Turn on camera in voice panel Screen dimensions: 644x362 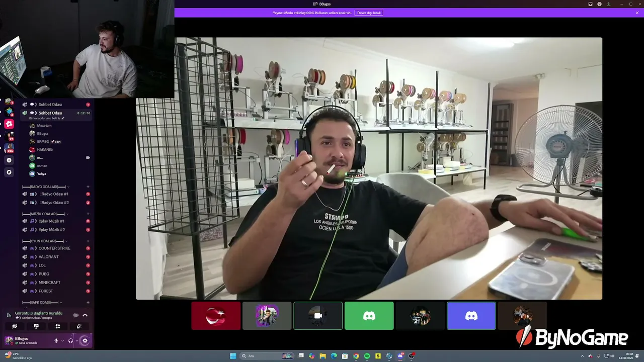coord(15,326)
